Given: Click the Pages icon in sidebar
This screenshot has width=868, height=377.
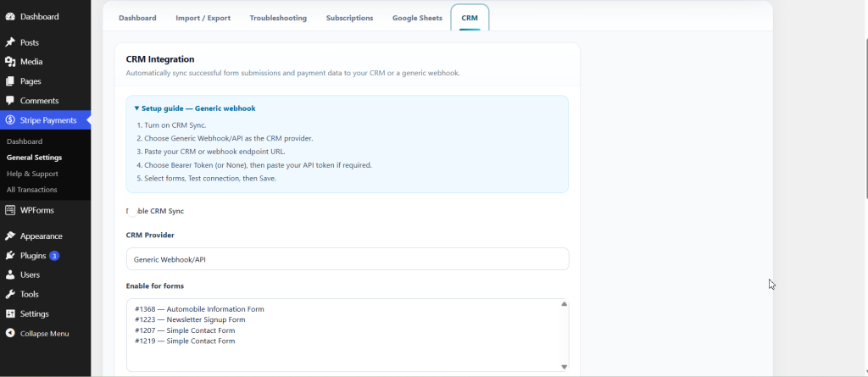Looking at the screenshot, I should [10, 81].
